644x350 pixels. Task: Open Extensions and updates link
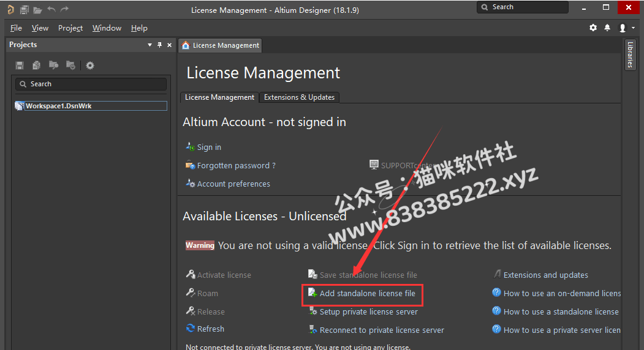pyautogui.click(x=545, y=275)
